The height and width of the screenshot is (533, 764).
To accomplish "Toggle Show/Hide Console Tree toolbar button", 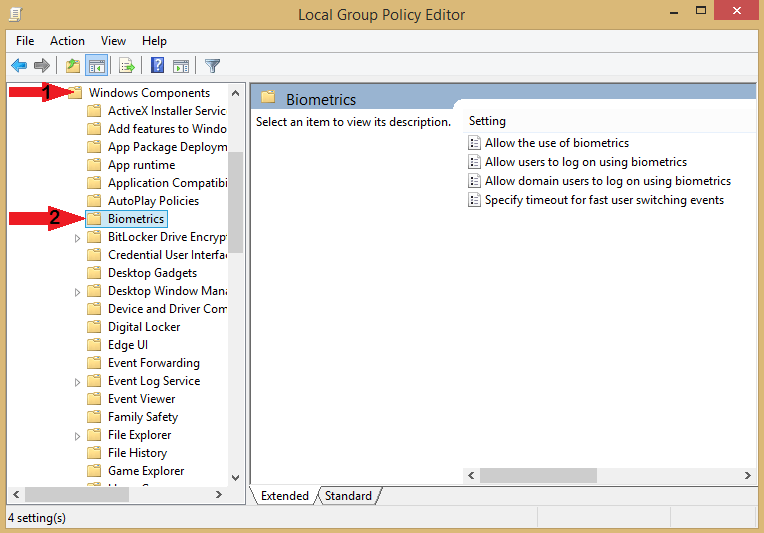I will pos(97,66).
